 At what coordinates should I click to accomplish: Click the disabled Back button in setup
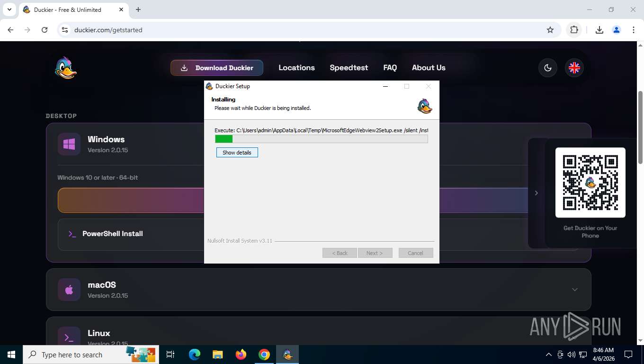pyautogui.click(x=340, y=253)
